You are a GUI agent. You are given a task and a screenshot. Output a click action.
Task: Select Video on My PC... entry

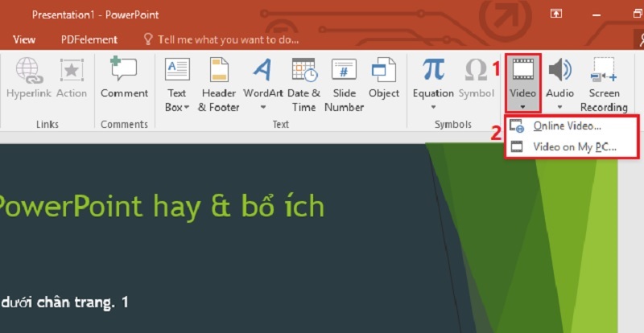point(572,147)
